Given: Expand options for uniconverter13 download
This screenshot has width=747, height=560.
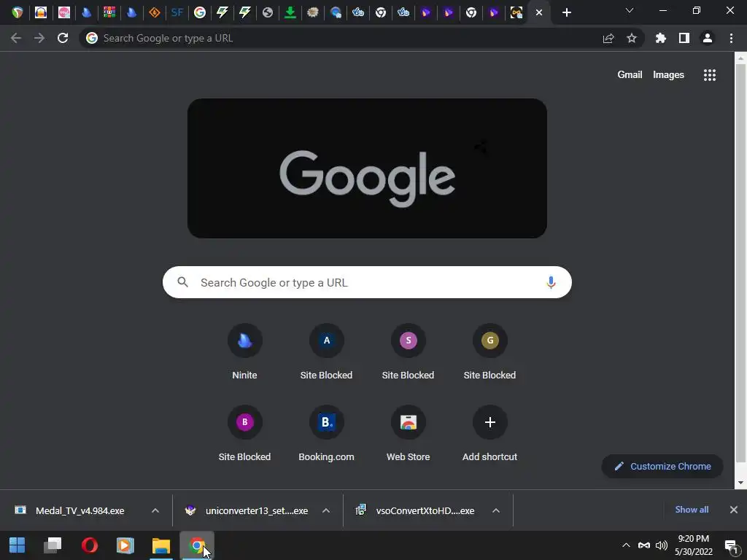Looking at the screenshot, I should (326, 510).
